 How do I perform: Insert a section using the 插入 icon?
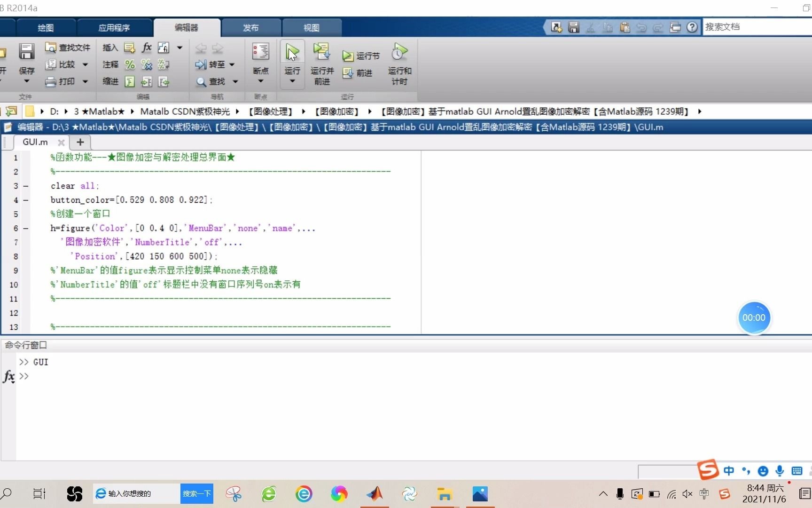click(x=129, y=48)
